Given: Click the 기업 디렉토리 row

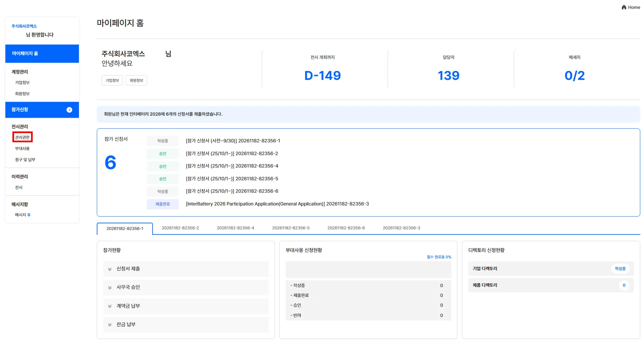Looking at the screenshot, I should point(551,269).
